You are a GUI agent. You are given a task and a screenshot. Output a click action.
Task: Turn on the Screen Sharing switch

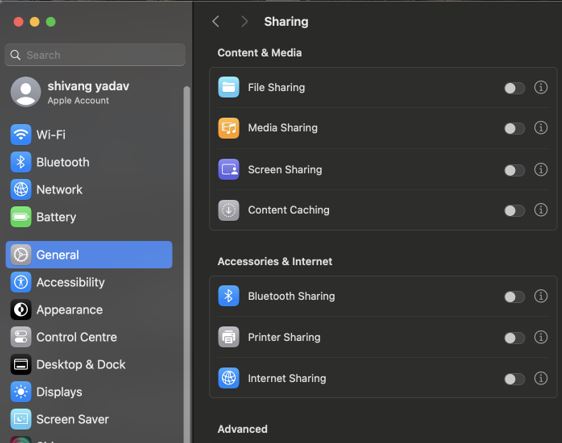[x=514, y=170]
